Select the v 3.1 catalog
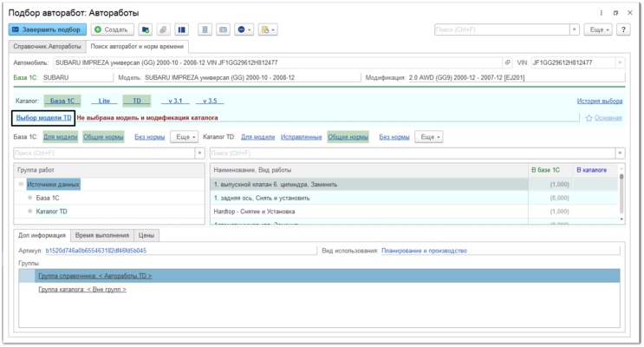644x347 pixels. pyautogui.click(x=175, y=101)
